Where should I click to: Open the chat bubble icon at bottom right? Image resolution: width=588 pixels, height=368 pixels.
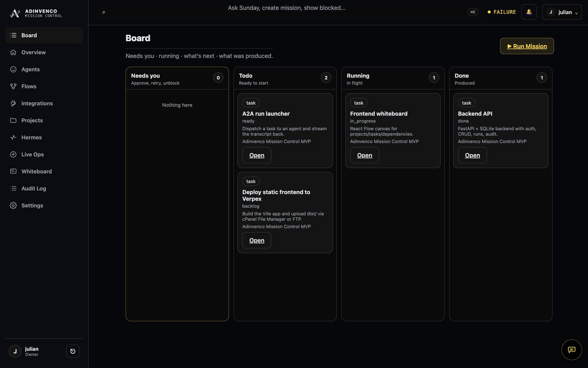[x=571, y=350]
